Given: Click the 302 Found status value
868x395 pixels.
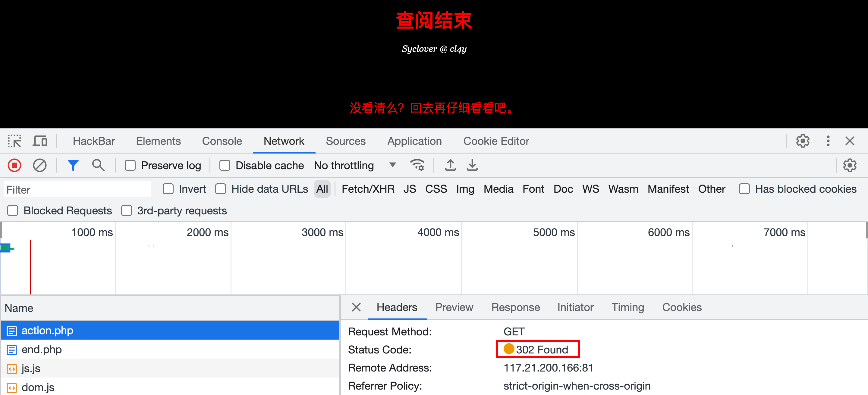Looking at the screenshot, I should pos(542,350).
